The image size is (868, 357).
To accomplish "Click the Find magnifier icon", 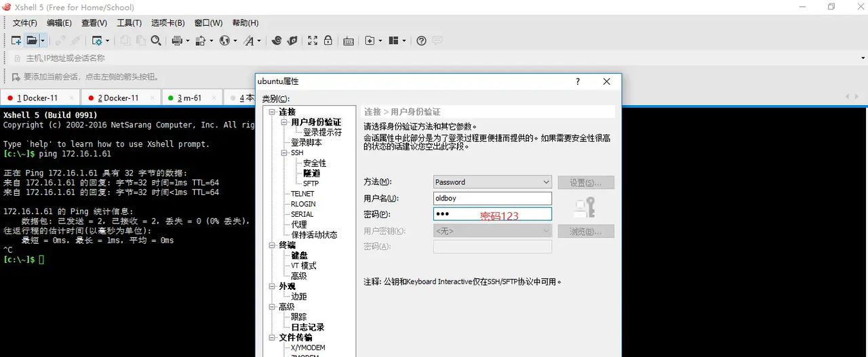I will (x=156, y=41).
